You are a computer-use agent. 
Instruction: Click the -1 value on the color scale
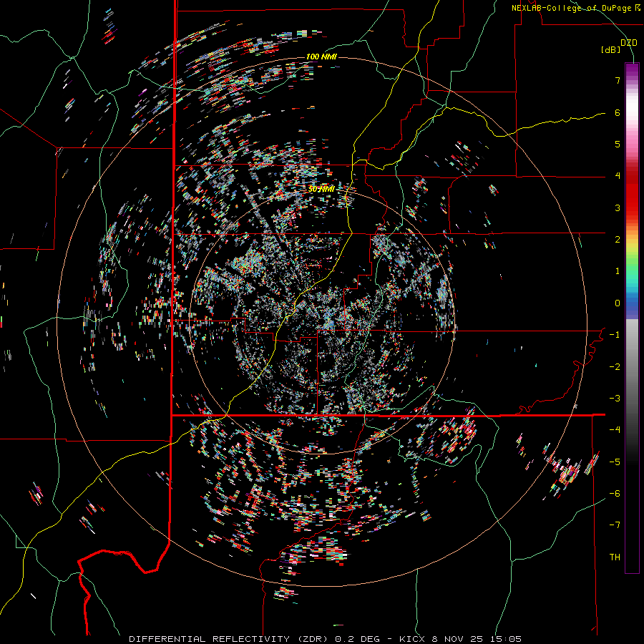coord(615,334)
